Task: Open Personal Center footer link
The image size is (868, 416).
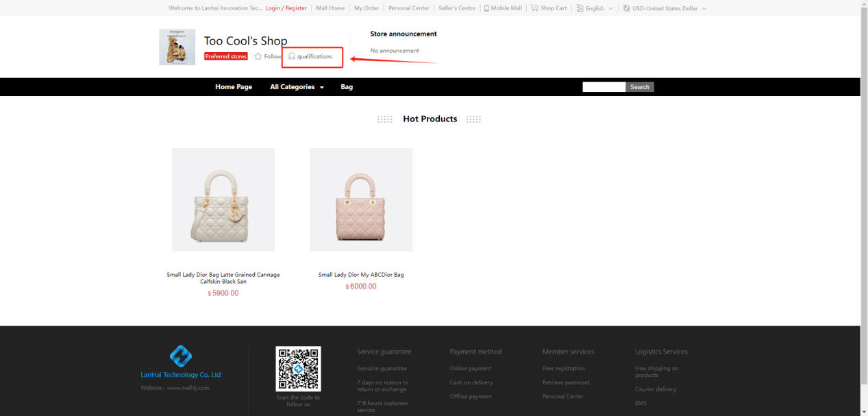Action: point(563,396)
